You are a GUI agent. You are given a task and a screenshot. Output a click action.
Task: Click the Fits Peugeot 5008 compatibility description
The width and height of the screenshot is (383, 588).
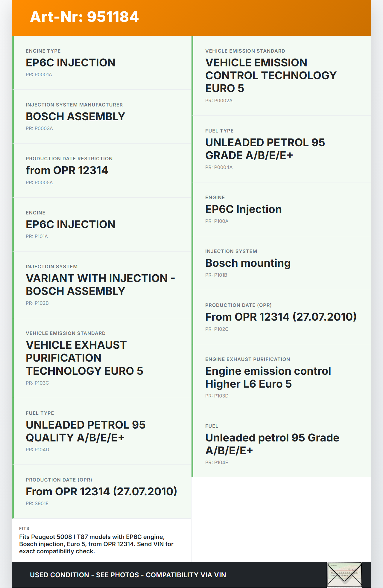click(96, 544)
